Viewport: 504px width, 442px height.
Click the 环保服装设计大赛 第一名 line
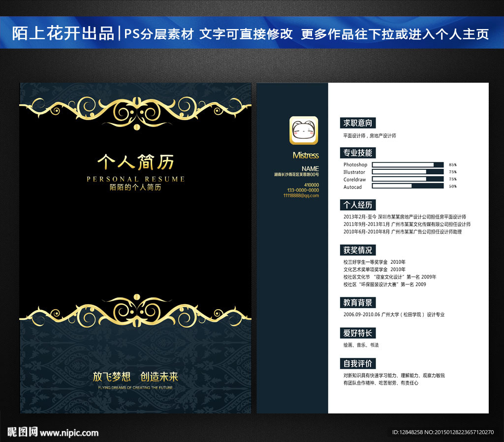pos(385,284)
